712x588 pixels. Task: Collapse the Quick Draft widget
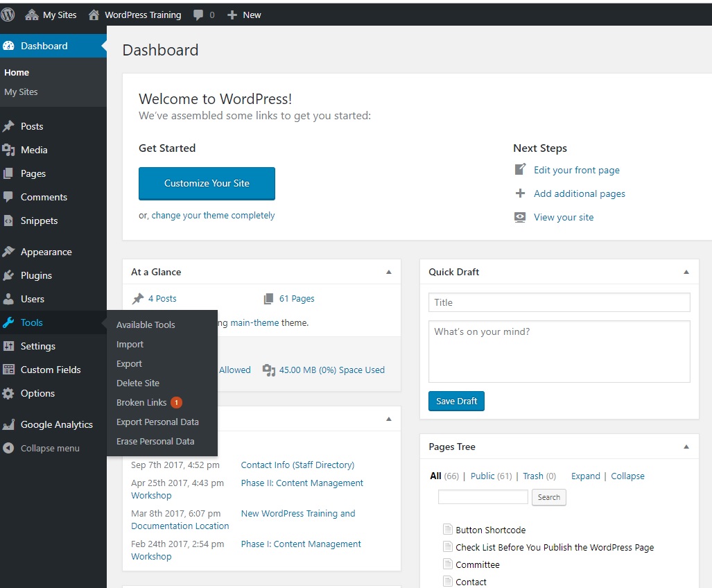pos(686,273)
